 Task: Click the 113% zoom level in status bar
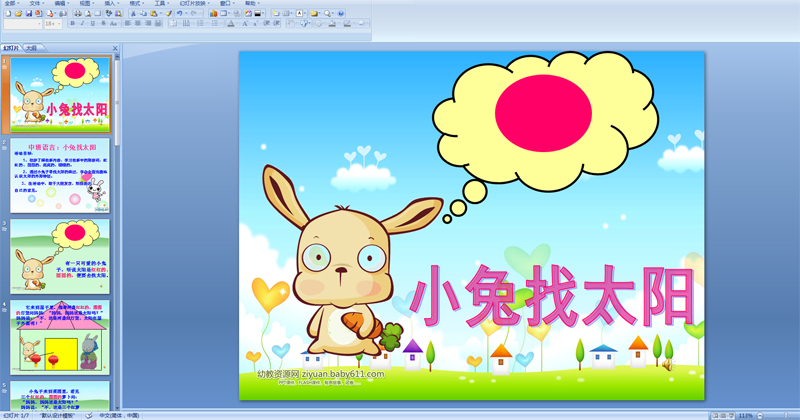point(745,416)
